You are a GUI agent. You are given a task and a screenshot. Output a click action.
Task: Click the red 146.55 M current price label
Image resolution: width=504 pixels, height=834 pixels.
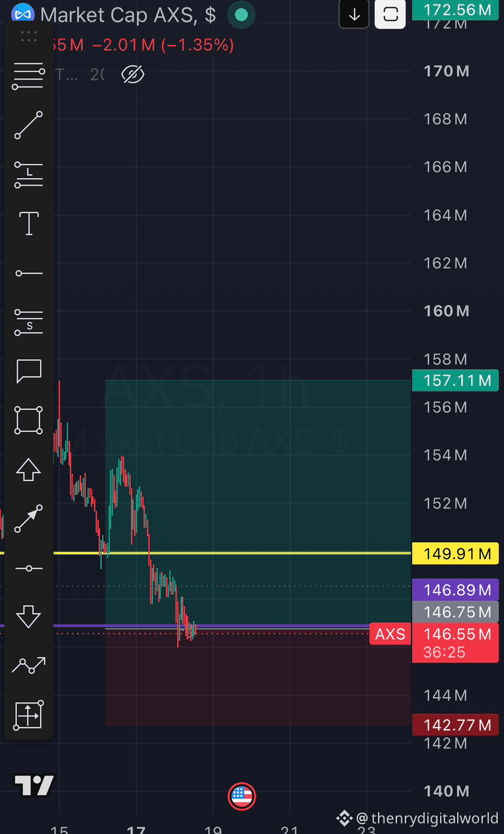(455, 643)
